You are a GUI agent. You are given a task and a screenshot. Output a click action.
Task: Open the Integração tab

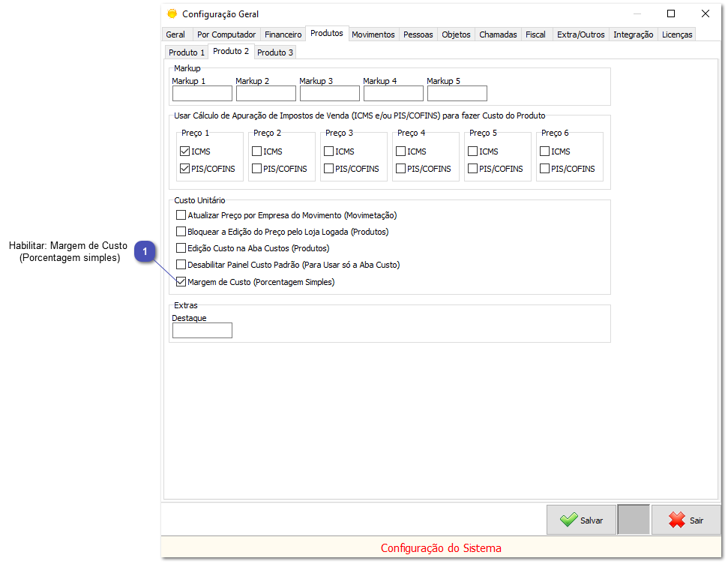[x=634, y=34]
